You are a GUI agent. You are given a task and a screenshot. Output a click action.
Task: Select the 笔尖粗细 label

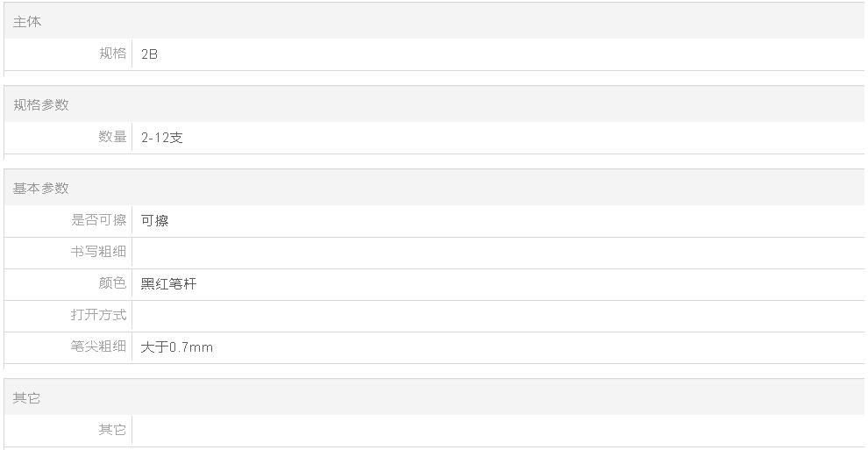click(99, 346)
